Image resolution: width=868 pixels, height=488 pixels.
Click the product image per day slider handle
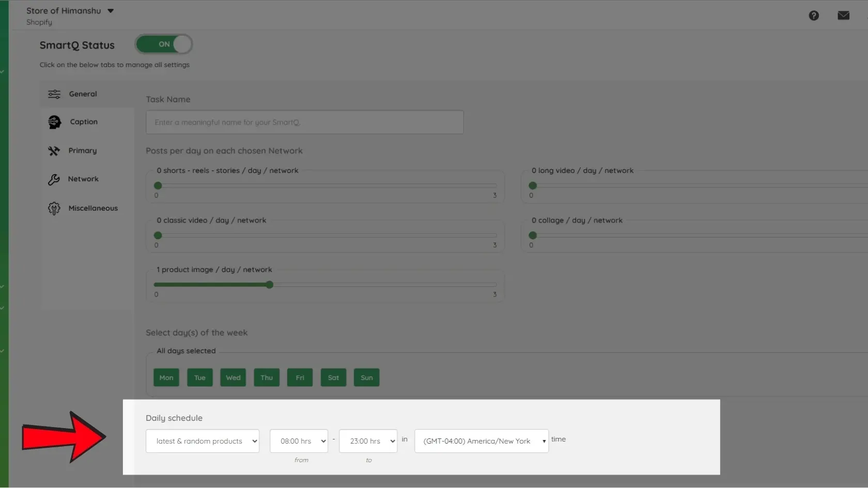[269, 285]
